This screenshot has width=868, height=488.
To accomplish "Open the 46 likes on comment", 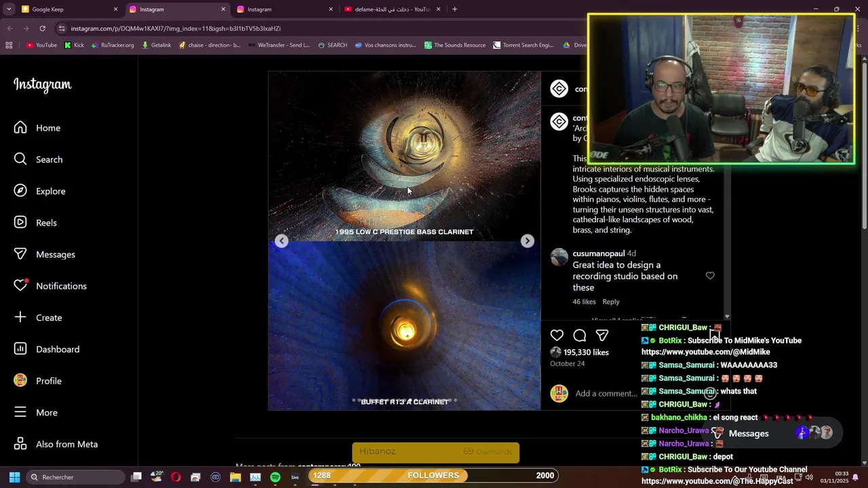I will click(x=584, y=302).
